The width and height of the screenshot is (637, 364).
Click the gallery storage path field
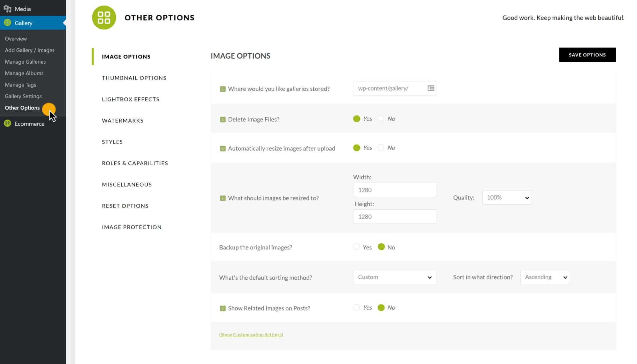(x=395, y=88)
